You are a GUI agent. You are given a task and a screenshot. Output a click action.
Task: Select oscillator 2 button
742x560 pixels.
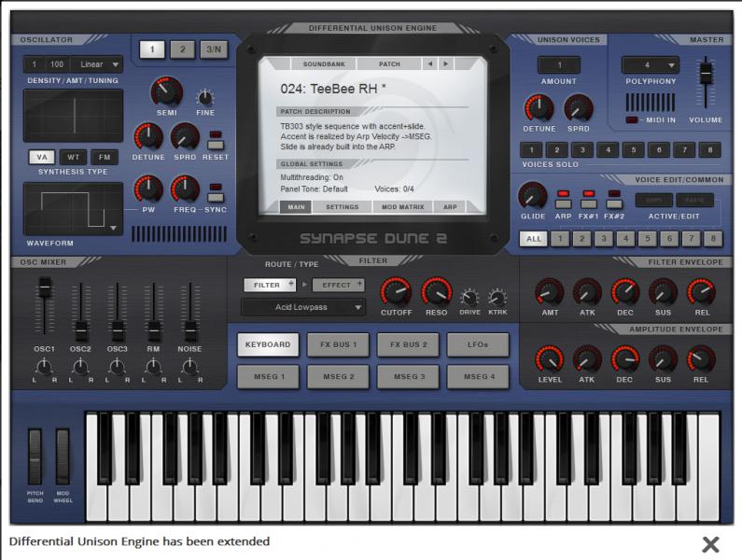click(183, 49)
